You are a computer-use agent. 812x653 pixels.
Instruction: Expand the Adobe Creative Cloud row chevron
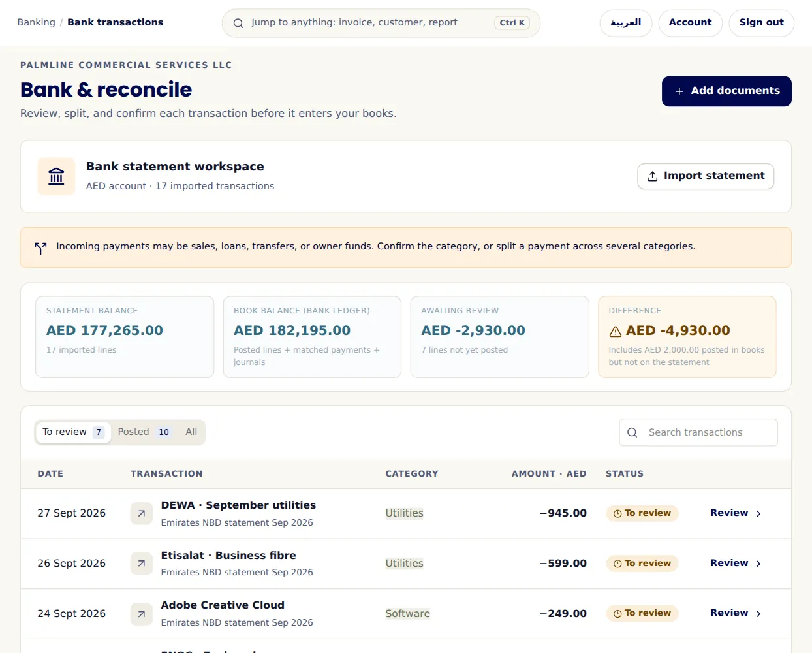pos(758,614)
